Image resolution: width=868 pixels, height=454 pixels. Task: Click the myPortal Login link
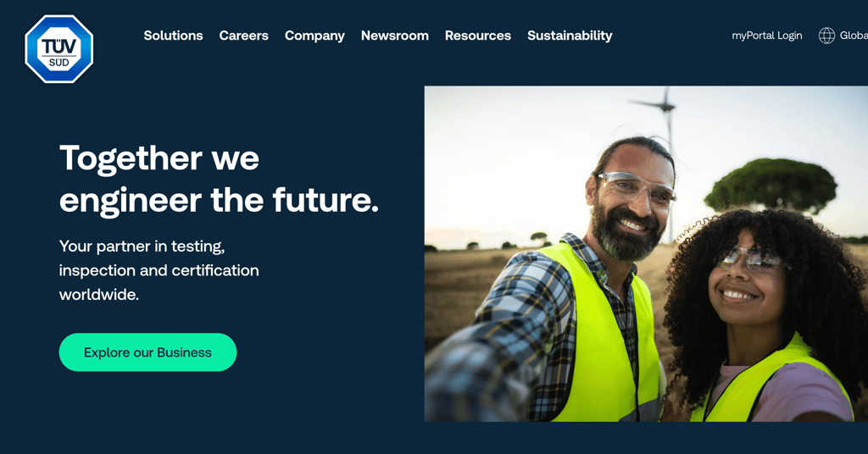(x=766, y=36)
